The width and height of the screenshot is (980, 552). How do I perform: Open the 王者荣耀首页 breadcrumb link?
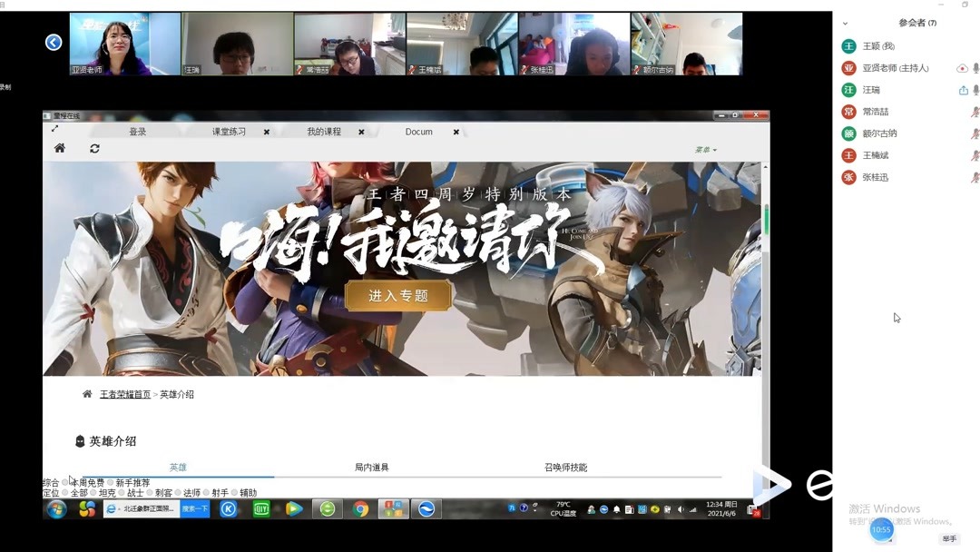124,394
